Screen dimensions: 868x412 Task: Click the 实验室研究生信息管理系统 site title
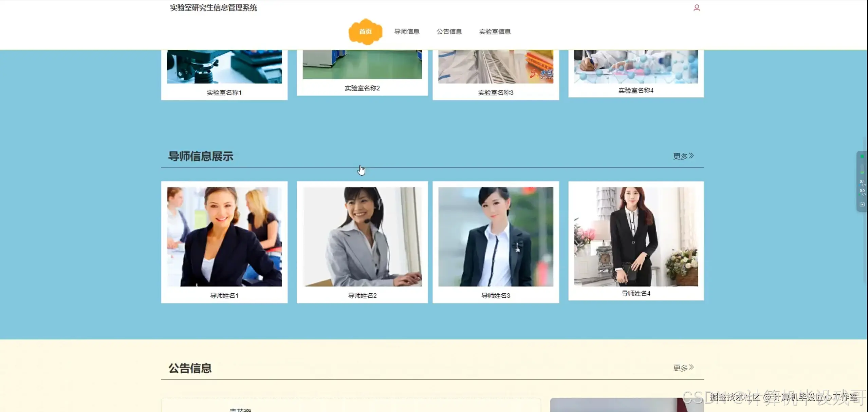click(214, 7)
